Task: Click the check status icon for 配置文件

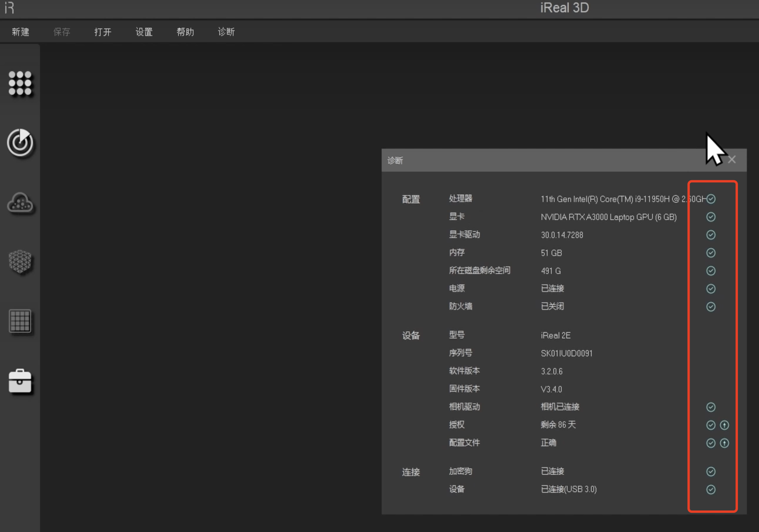Action: coord(711,443)
